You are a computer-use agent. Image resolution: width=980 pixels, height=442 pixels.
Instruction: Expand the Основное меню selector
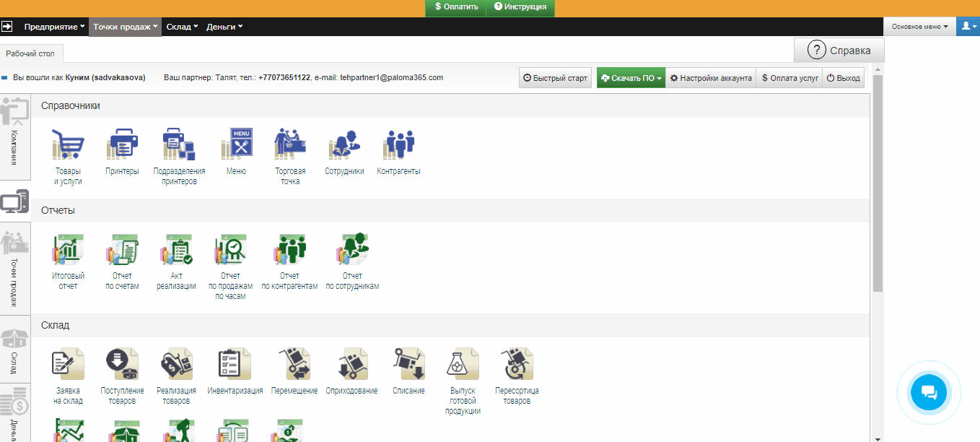tap(919, 27)
